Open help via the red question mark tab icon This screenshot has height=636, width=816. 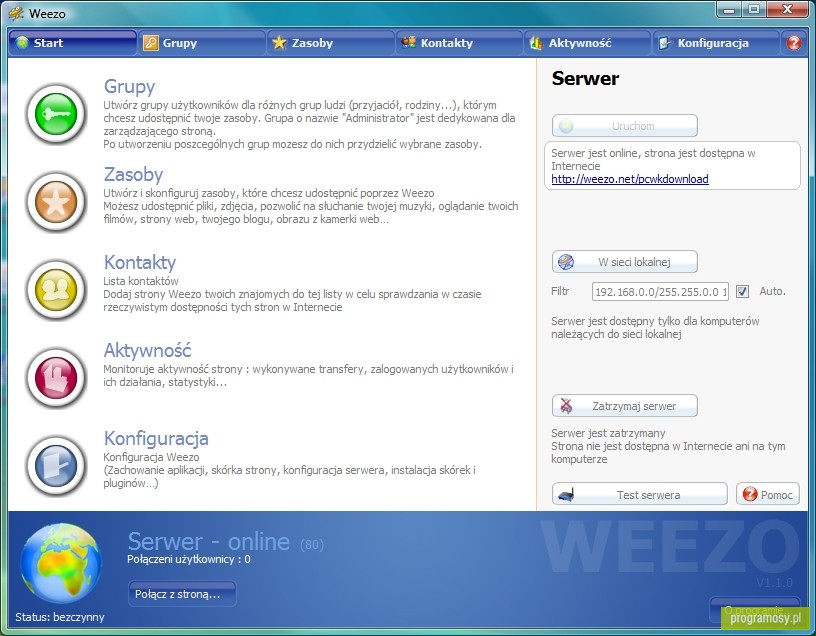click(794, 43)
